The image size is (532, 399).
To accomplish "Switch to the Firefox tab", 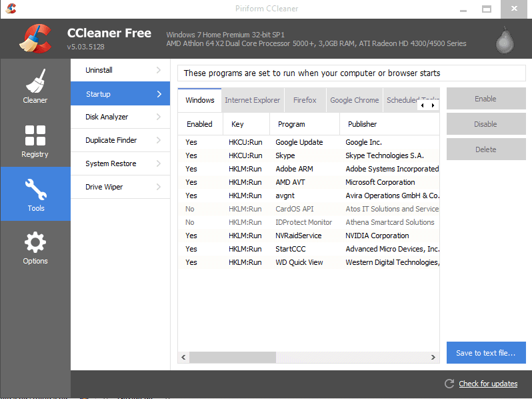I will pyautogui.click(x=305, y=100).
